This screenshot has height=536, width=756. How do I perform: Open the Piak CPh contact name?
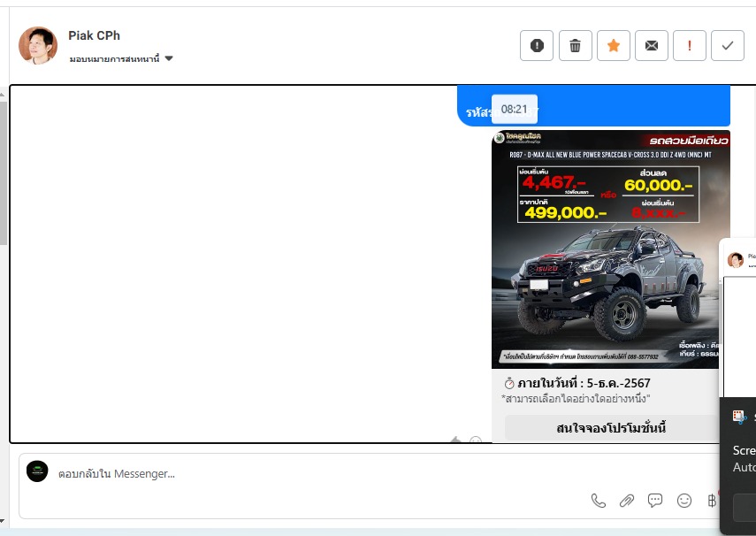[x=94, y=35]
